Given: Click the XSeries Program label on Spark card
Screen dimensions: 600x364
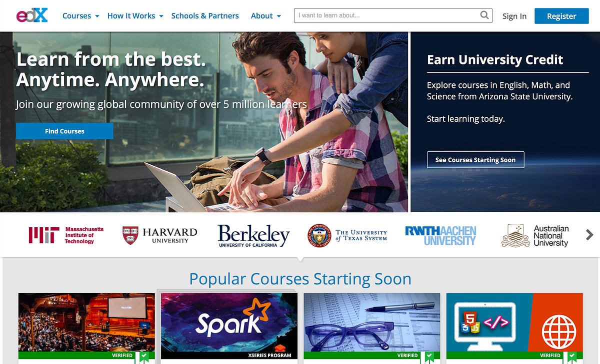Looking at the screenshot, I should 269,356.
